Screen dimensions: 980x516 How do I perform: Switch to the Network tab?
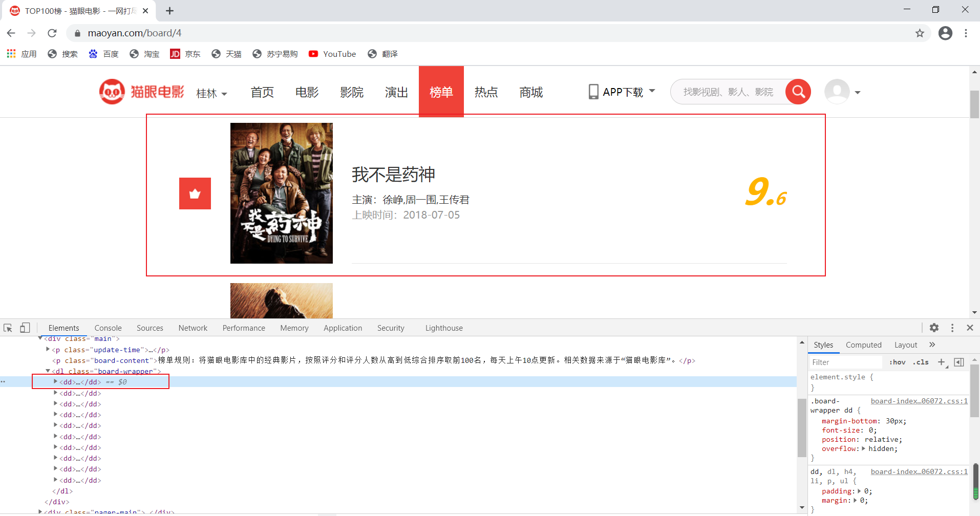click(193, 328)
